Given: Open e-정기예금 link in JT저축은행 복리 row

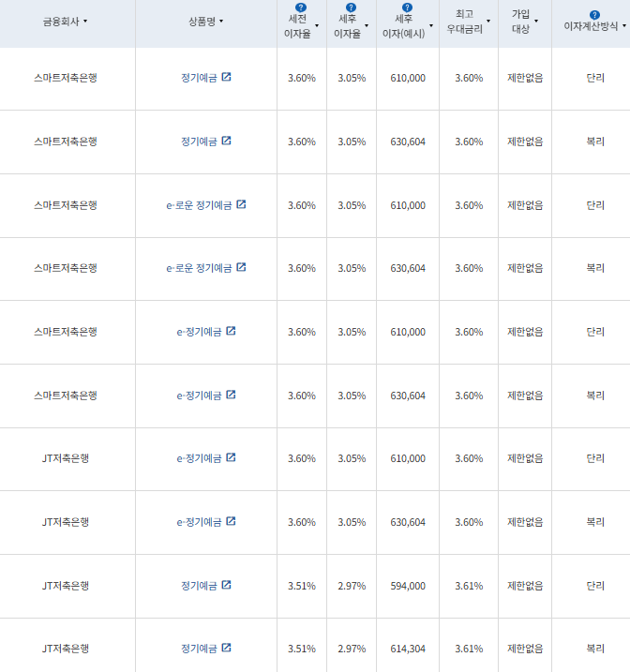Looking at the screenshot, I should point(199,522).
